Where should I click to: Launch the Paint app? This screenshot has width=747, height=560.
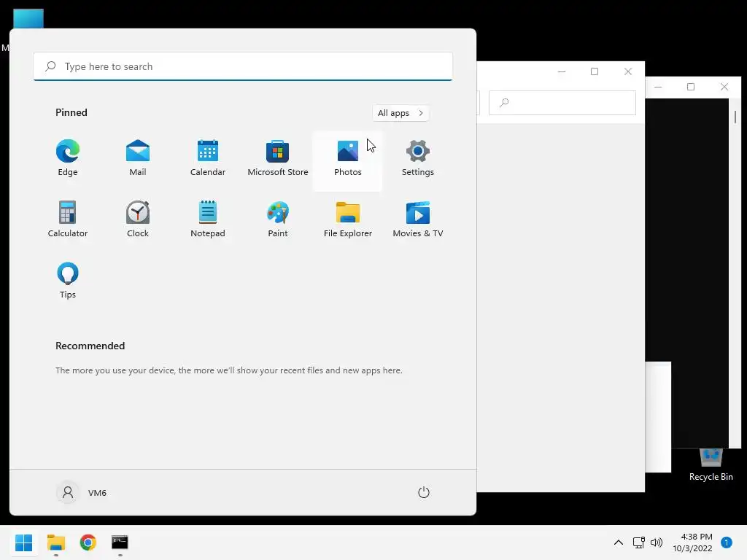coord(278,219)
